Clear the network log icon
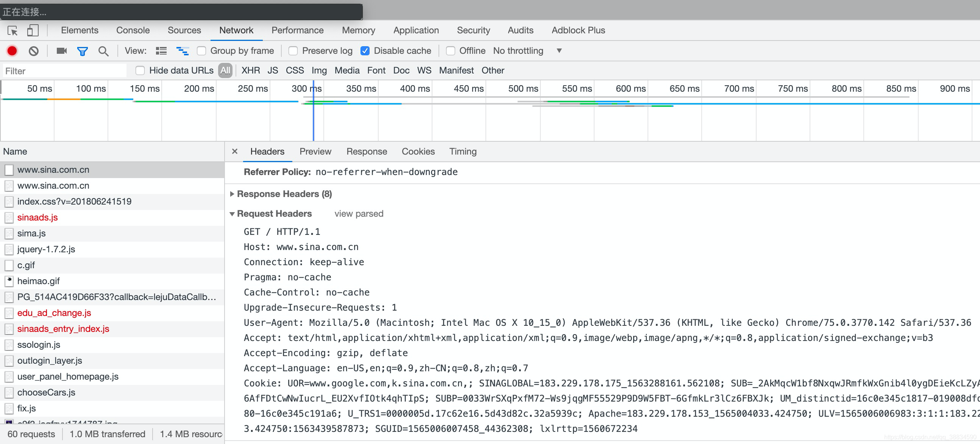This screenshot has width=980, height=444. pos(33,51)
